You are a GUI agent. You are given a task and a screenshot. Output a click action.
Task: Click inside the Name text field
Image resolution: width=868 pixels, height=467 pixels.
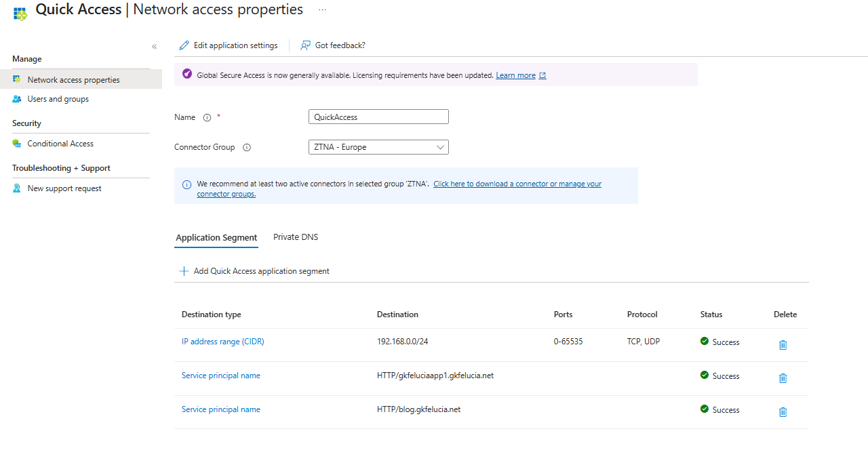[x=378, y=116]
